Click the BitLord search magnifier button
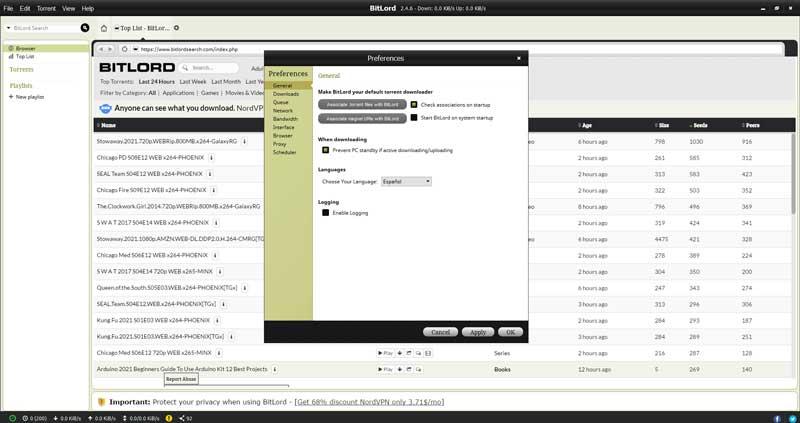This screenshot has height=423, width=800. point(85,28)
